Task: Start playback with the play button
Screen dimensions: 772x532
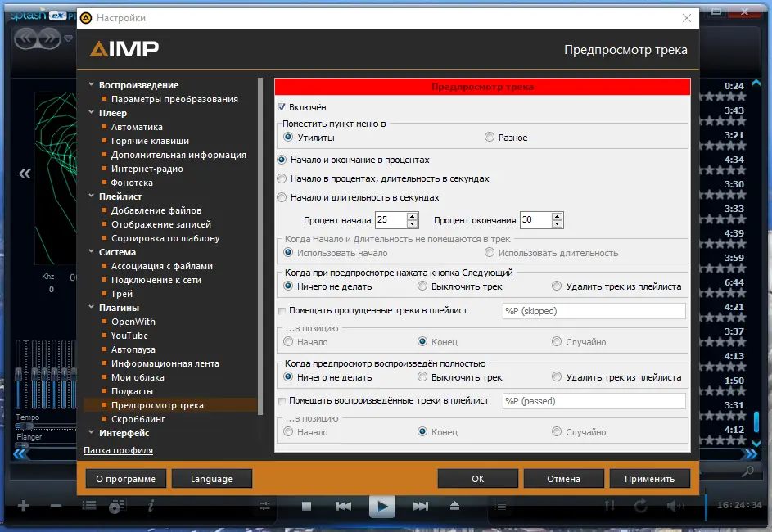Action: point(382,506)
